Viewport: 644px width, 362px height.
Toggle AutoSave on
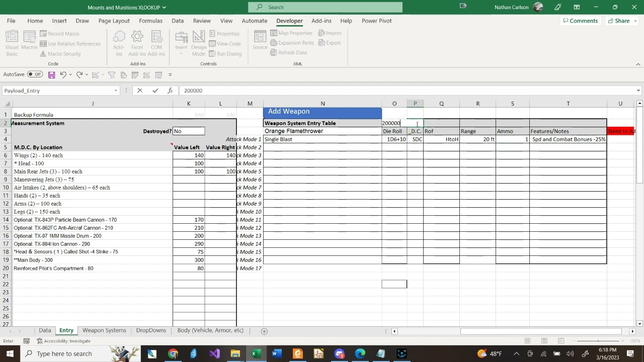35,74
